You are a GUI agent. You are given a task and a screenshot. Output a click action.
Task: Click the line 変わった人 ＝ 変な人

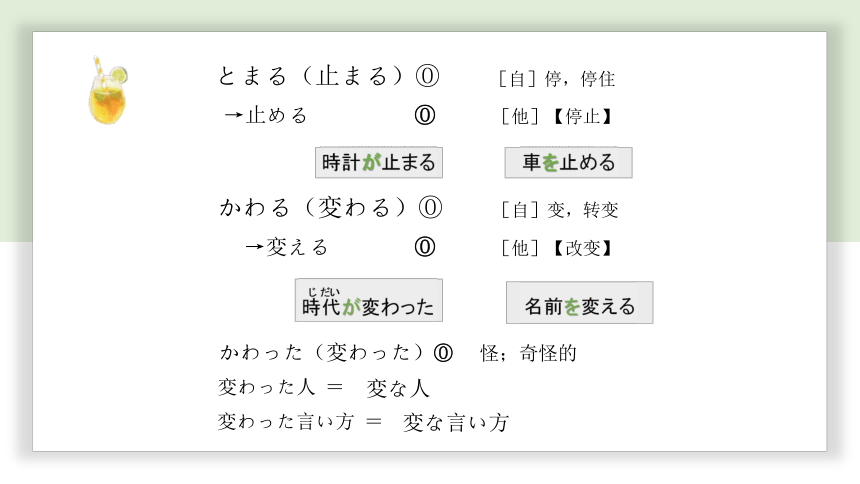click(323, 388)
